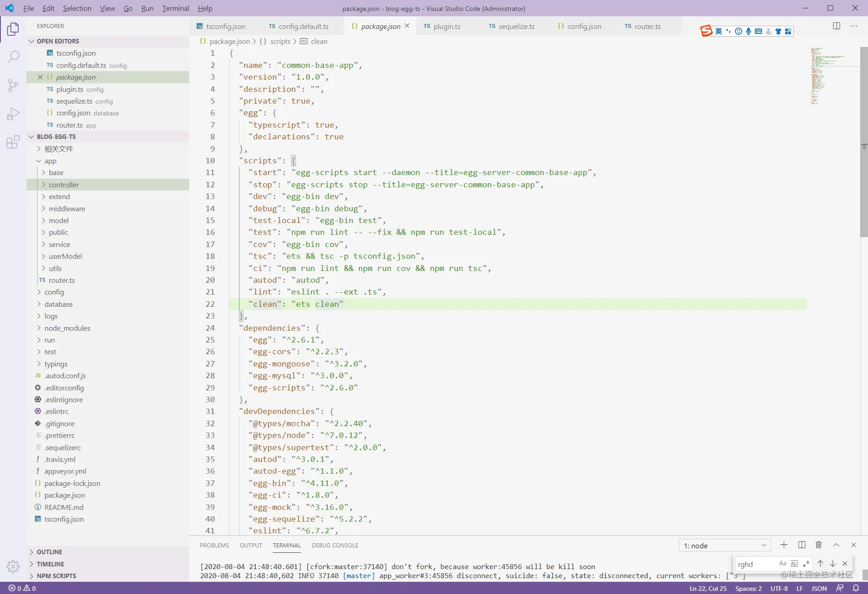Close the package.json editor tab
Screen dimensions: 868x594
[407, 26]
